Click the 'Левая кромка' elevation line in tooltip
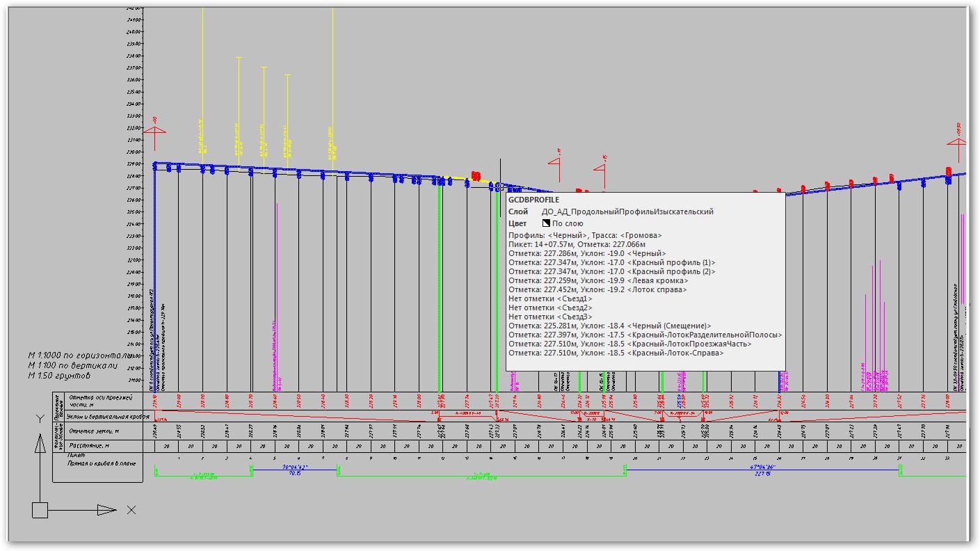 (598, 280)
